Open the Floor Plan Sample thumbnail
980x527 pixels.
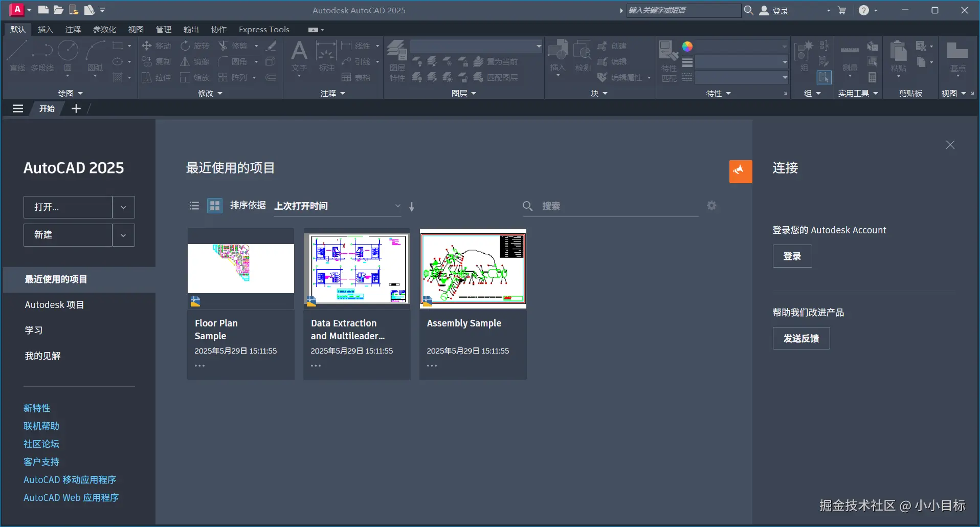coord(241,268)
